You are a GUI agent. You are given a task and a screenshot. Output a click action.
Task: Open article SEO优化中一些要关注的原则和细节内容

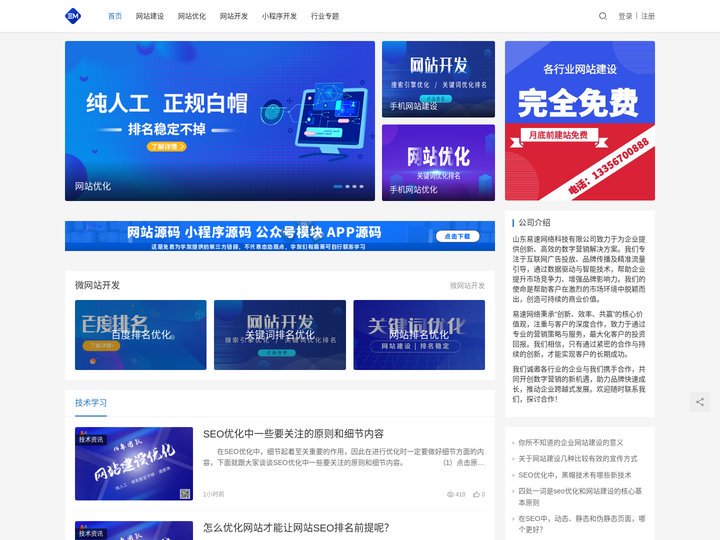pyautogui.click(x=293, y=434)
